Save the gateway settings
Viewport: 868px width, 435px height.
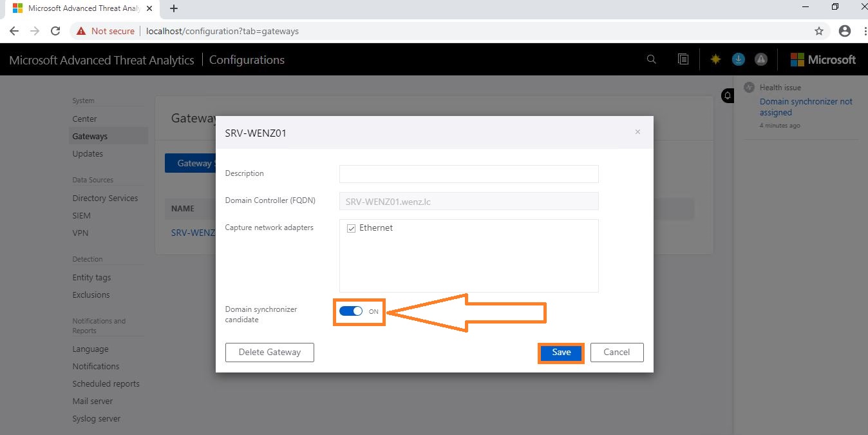tap(561, 353)
